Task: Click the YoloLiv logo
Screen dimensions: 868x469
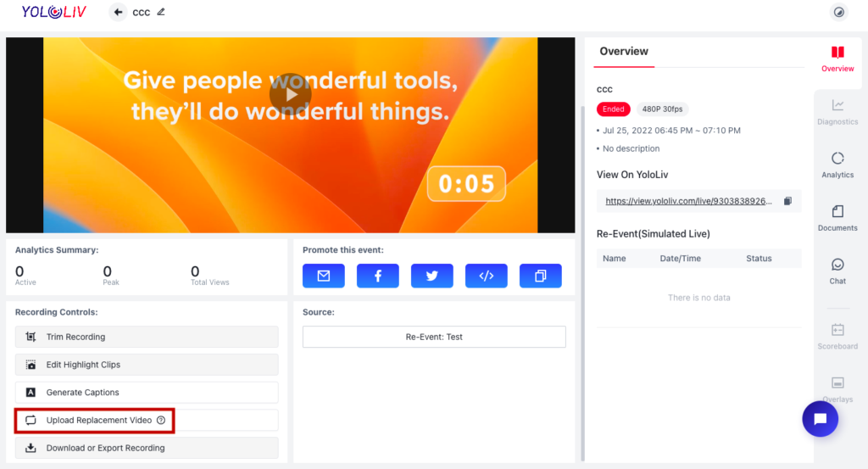Action: [53, 12]
